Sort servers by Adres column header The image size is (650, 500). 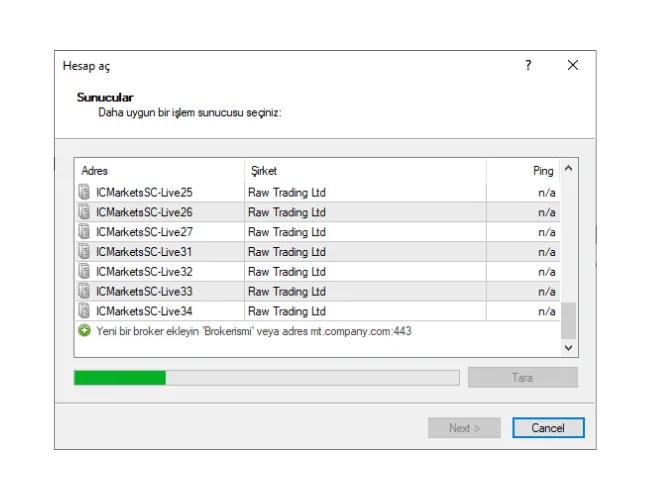pyautogui.click(x=159, y=171)
